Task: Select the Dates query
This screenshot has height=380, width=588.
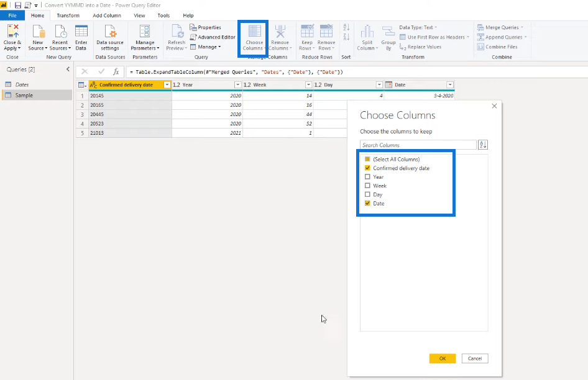Action: 37,84
